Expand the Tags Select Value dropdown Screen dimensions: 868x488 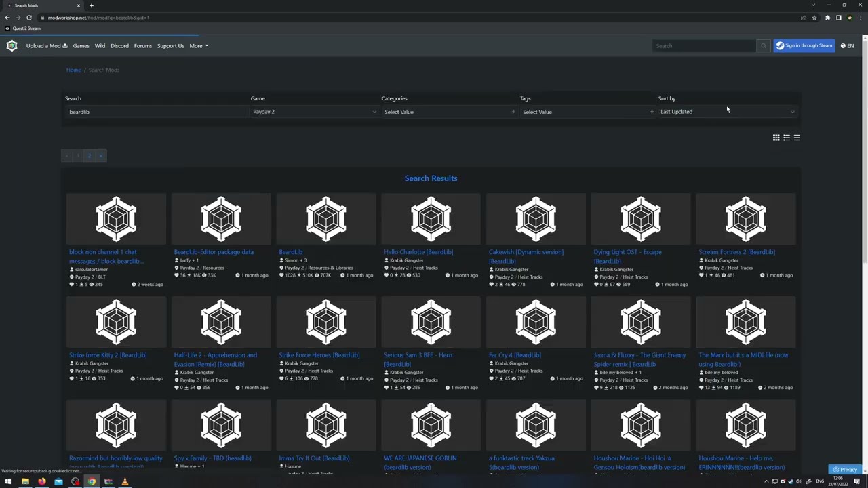tap(588, 112)
